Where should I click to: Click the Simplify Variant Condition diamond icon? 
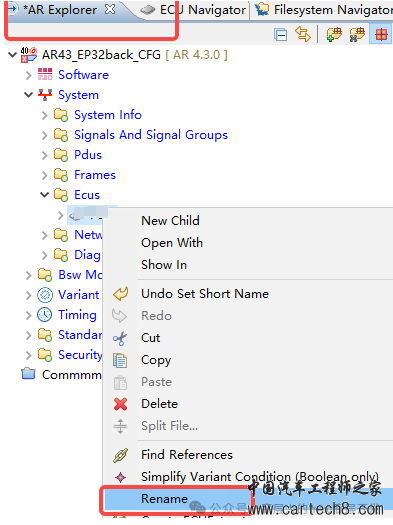(x=121, y=477)
